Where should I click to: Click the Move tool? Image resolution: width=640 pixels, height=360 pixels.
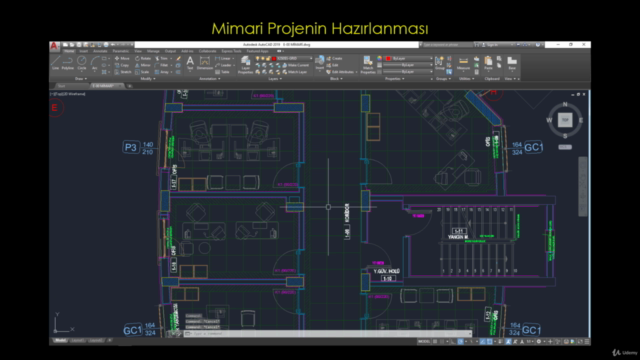pyautogui.click(x=122, y=58)
